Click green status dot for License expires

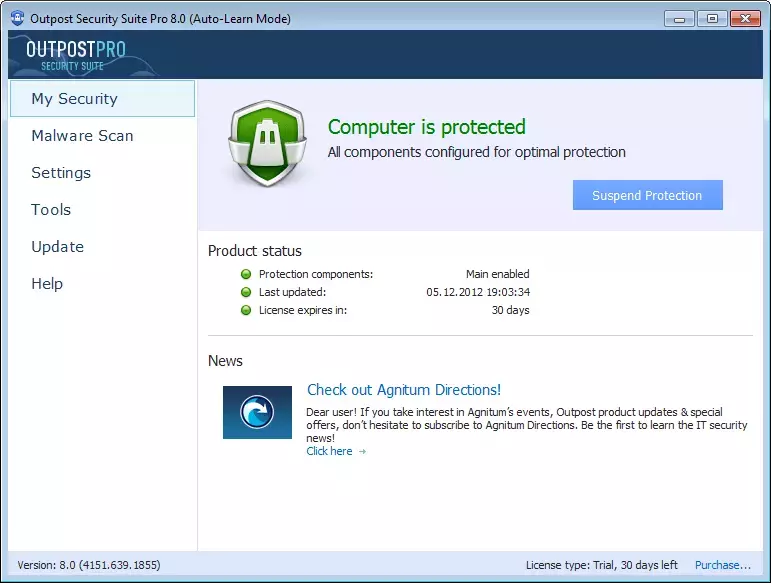click(x=246, y=310)
